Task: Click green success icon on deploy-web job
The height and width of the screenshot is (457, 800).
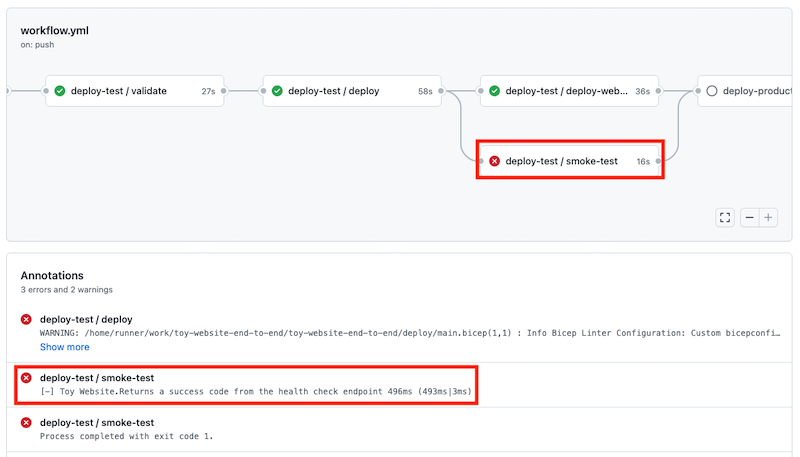Action: (x=494, y=91)
